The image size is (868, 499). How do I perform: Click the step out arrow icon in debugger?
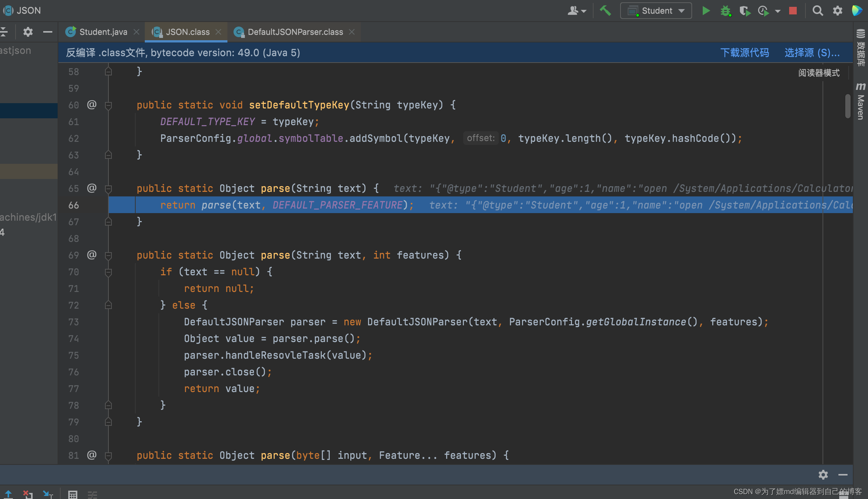pos(8,494)
